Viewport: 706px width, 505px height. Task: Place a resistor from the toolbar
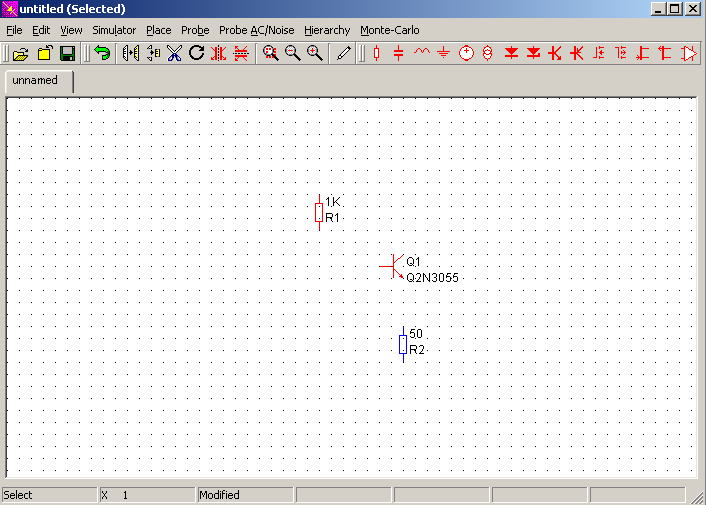(x=377, y=54)
